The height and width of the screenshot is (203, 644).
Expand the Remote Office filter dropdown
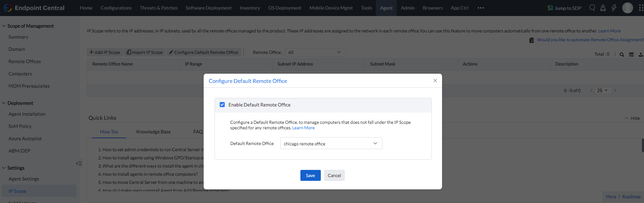315,52
